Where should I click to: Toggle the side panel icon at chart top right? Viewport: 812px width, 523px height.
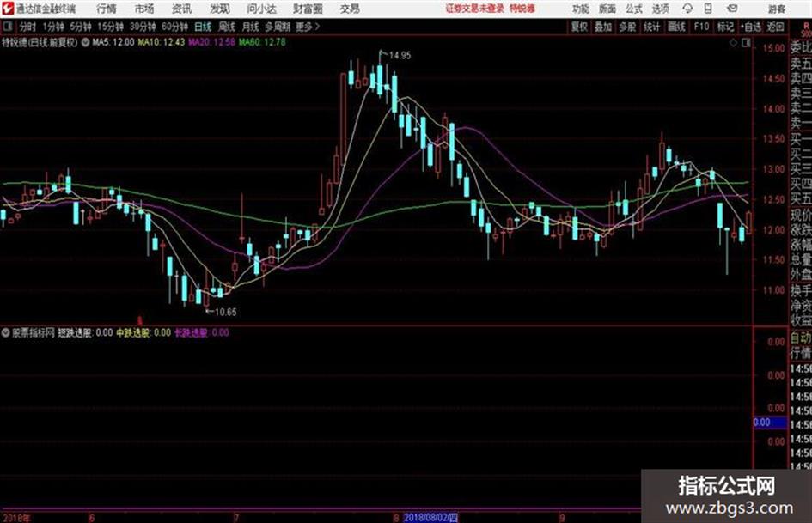click(746, 43)
